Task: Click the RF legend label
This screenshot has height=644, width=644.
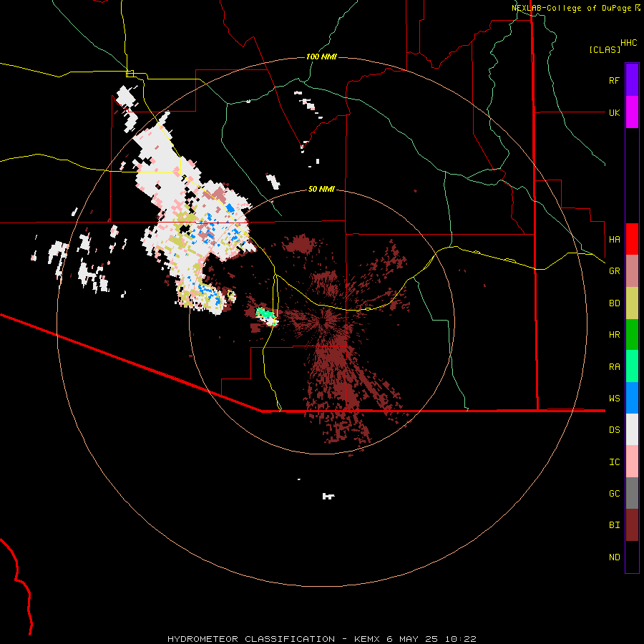Action: click(x=614, y=81)
